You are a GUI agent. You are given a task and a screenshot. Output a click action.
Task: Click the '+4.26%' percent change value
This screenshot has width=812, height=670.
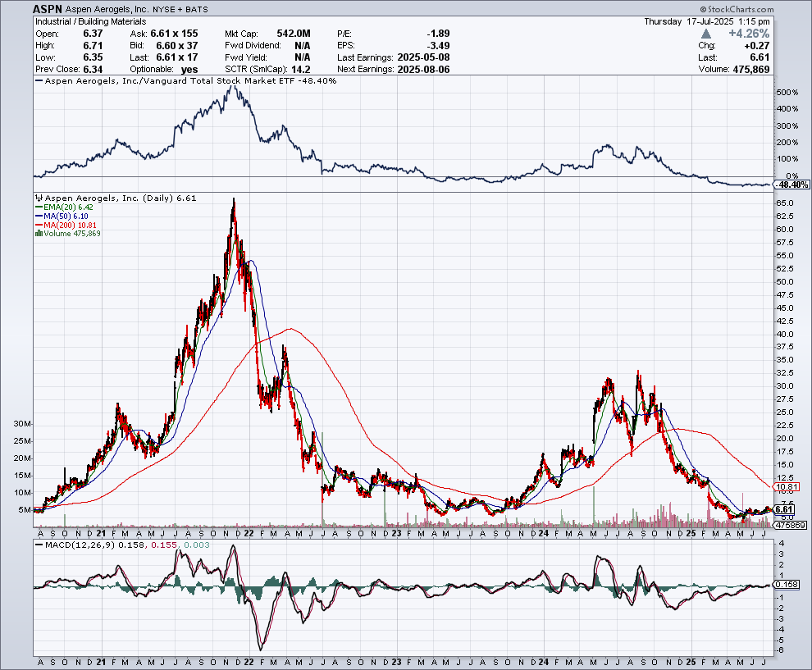point(749,34)
